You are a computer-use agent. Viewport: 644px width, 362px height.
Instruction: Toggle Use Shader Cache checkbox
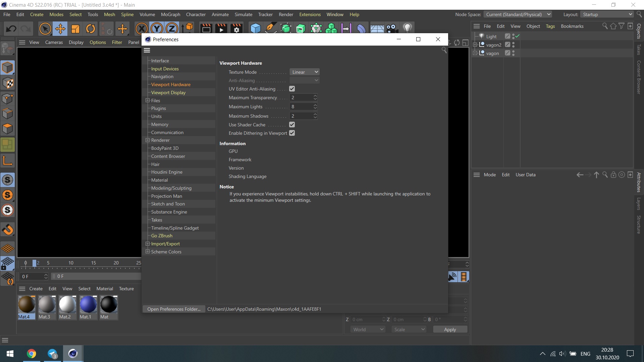tap(292, 125)
